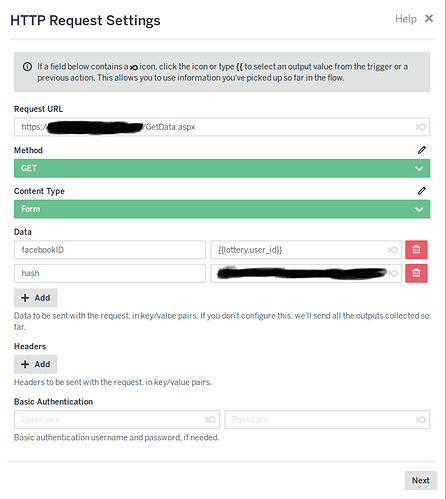Screen dimensions: 446x499
Task: Focus the facebookID key input field
Action: (x=110, y=250)
